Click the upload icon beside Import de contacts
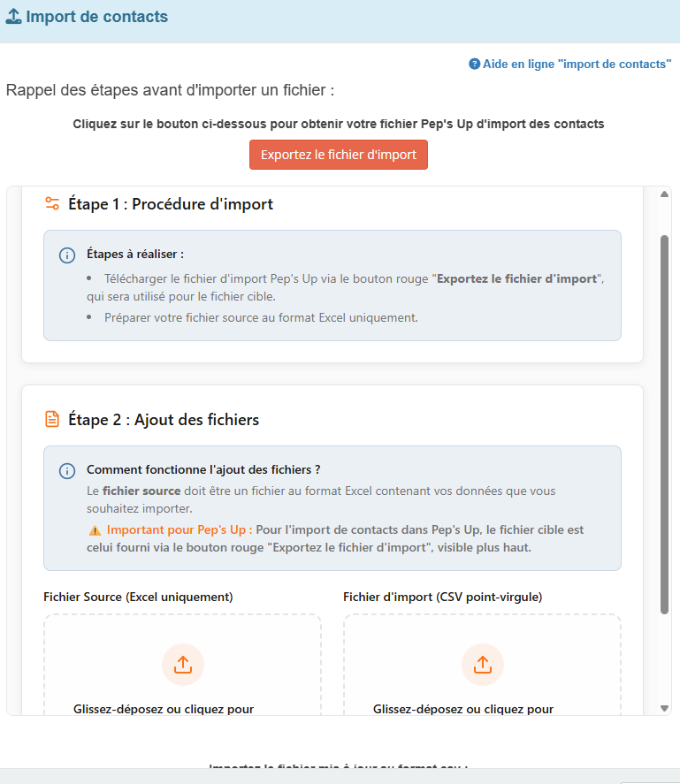The image size is (680, 784). click(x=13, y=17)
